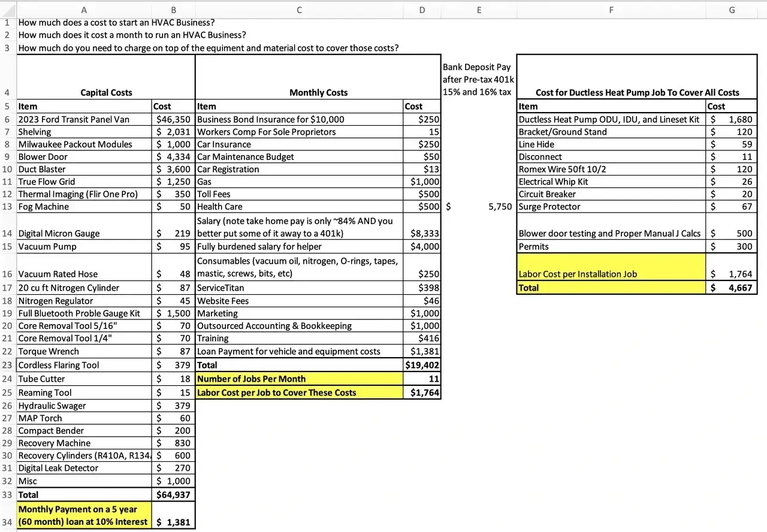Select the $8,333 salary cost cell

tap(422, 227)
